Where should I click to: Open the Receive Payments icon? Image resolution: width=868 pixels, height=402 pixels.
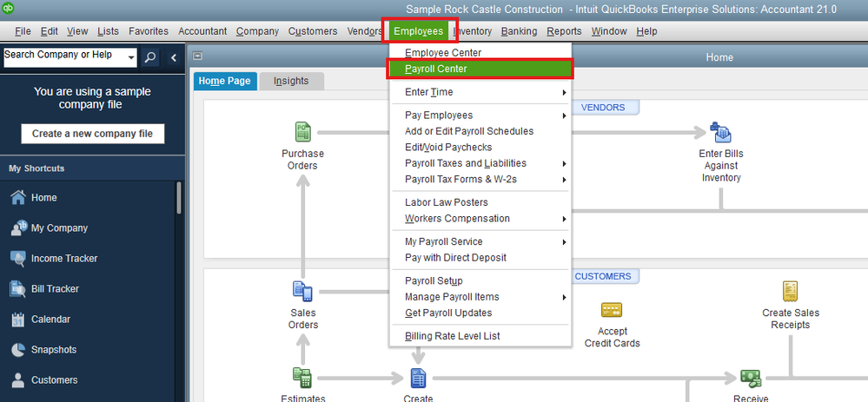[x=752, y=379]
